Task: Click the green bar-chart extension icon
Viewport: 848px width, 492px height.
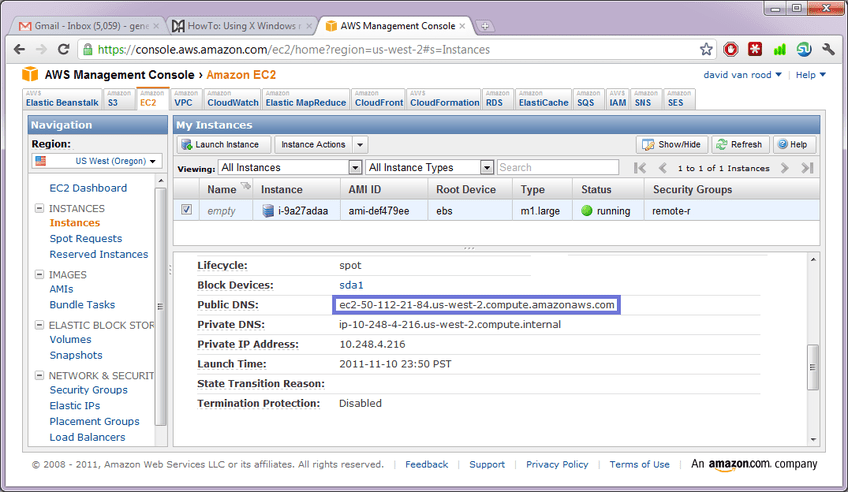Action: [x=779, y=50]
